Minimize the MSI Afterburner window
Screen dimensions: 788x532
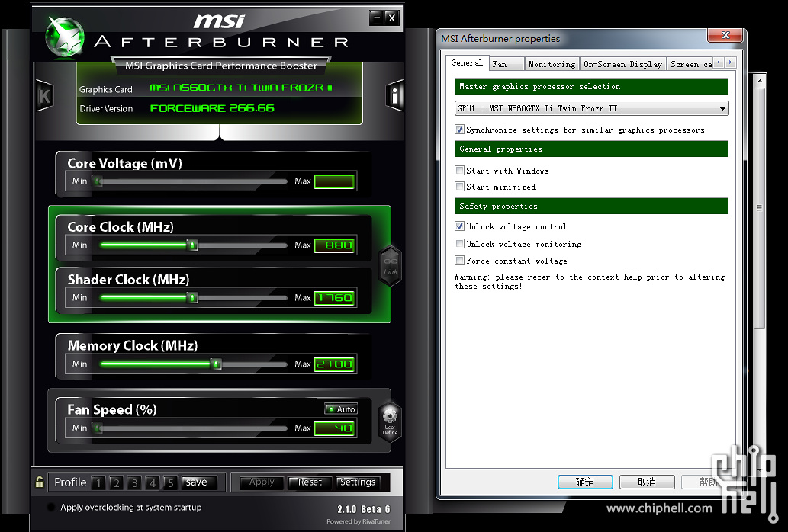coord(377,18)
